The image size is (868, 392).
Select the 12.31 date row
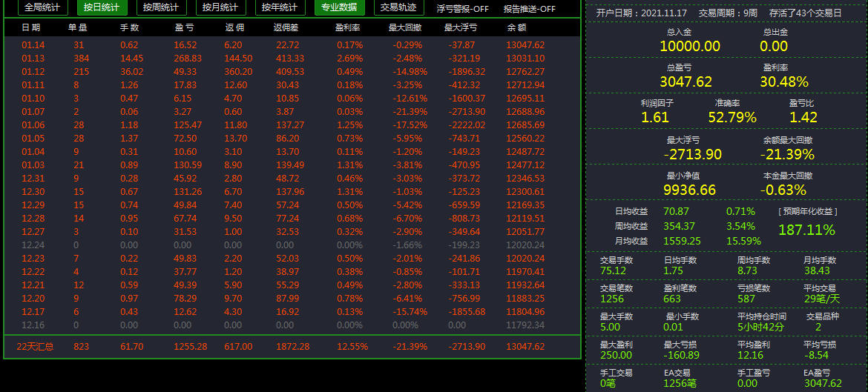[x=292, y=178]
